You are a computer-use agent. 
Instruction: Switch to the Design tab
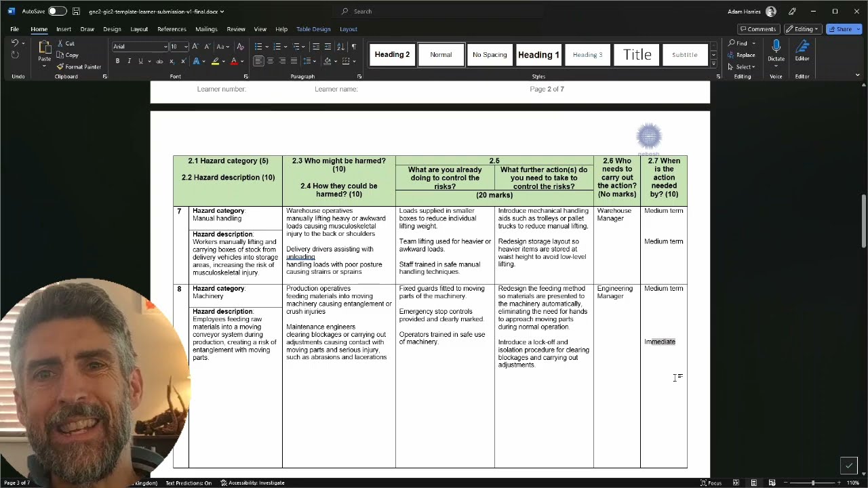(x=112, y=29)
